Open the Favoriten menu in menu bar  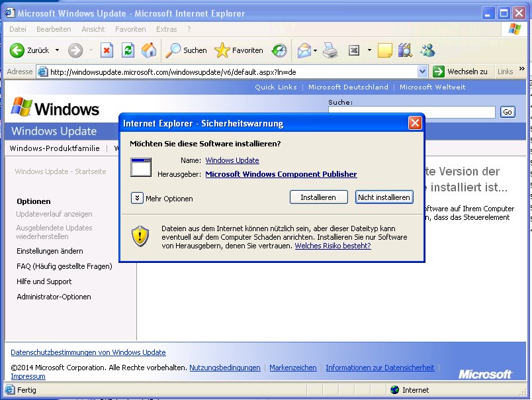coord(130,29)
